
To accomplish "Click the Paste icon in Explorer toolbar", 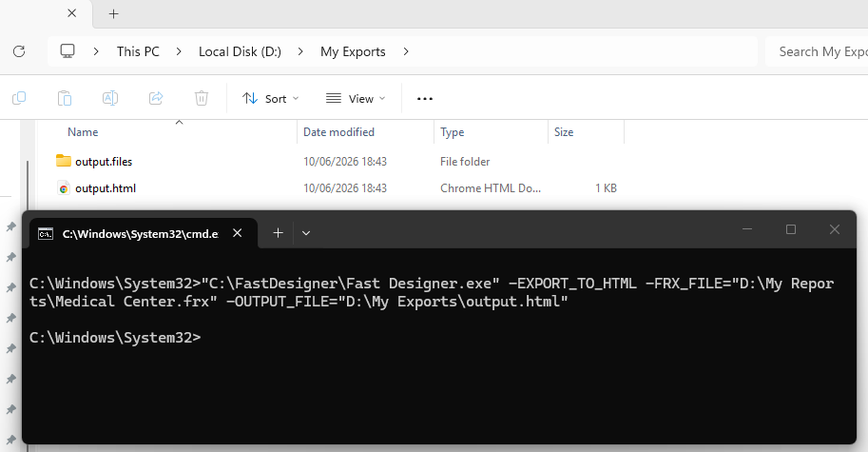I will point(65,99).
